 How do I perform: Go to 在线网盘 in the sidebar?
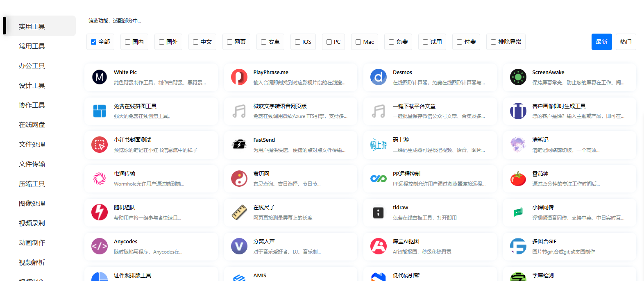[32, 125]
